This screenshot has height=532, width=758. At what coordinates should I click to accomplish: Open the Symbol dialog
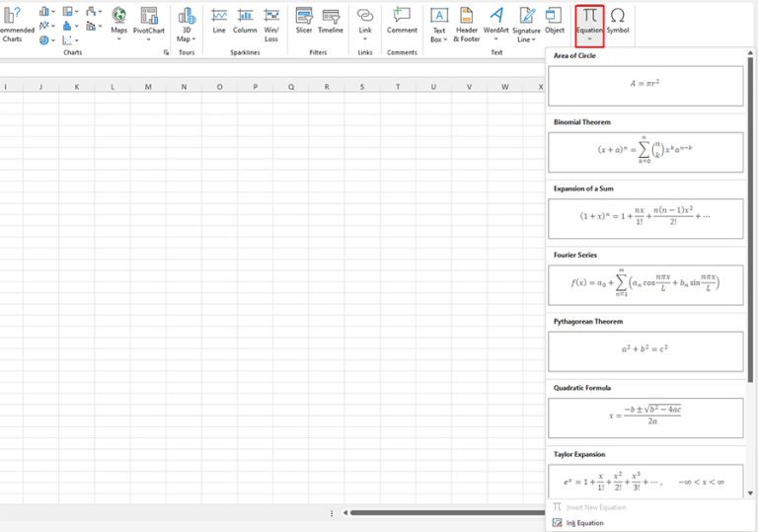tap(618, 21)
